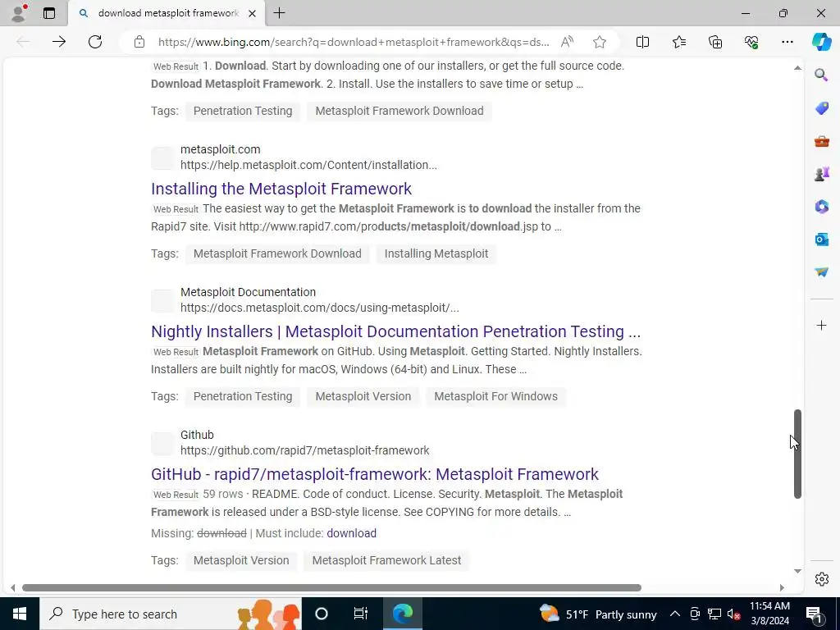Toggle split screen view icon
Image resolution: width=840 pixels, height=630 pixels.
click(x=642, y=42)
